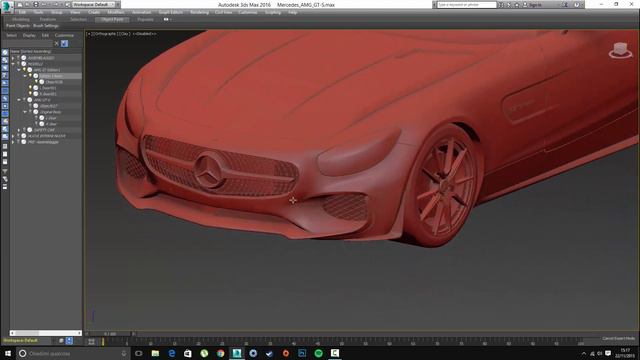Click the highlighted sort-by-hierarchy icon below the scene explorer

(69, 340)
